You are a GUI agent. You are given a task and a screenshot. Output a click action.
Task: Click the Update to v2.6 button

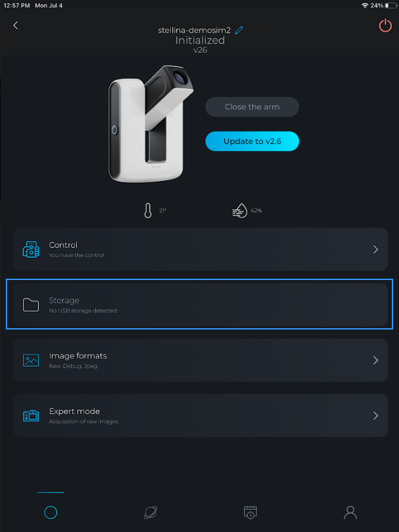[252, 141]
